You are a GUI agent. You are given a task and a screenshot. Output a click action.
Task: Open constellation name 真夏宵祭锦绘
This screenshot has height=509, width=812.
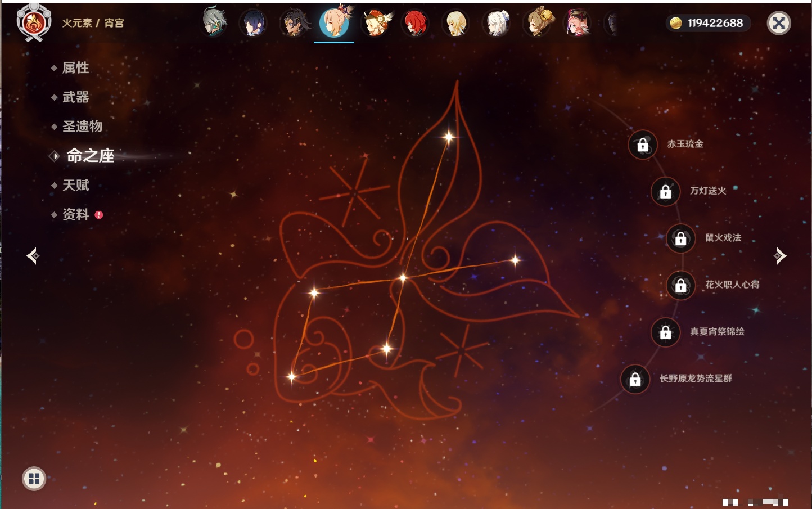[717, 331]
